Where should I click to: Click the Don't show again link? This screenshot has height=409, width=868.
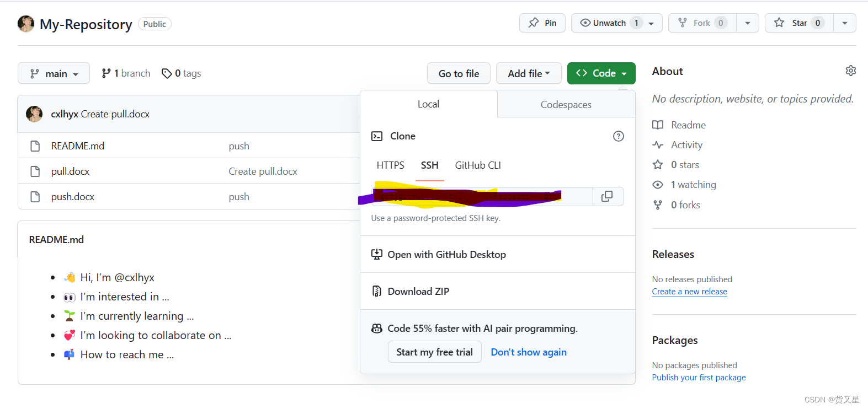tap(529, 352)
